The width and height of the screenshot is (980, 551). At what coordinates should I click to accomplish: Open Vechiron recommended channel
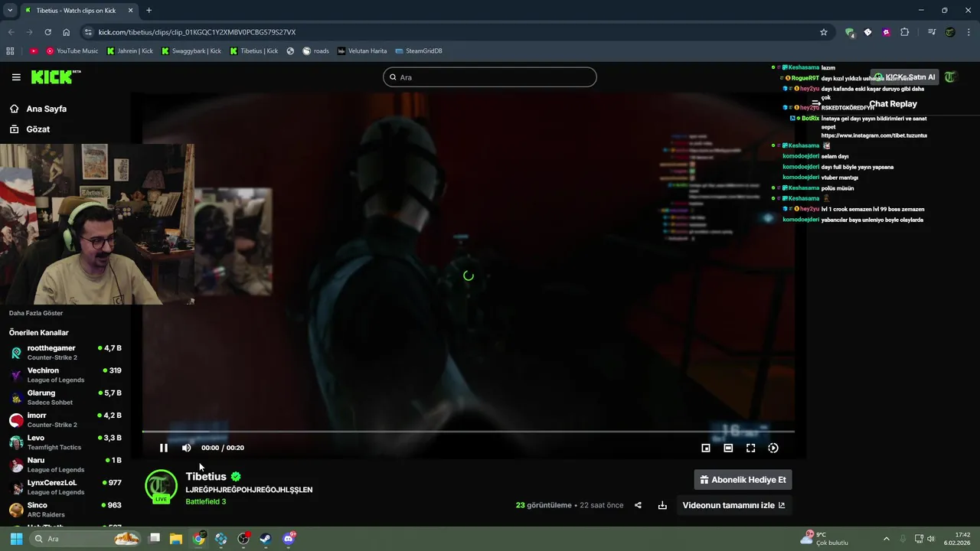tap(65, 375)
